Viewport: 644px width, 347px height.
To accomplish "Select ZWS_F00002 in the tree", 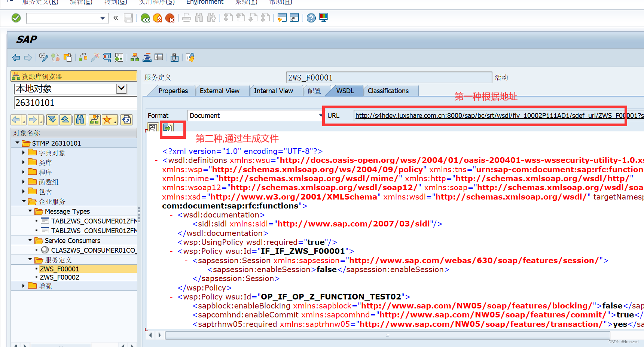I will click(59, 277).
